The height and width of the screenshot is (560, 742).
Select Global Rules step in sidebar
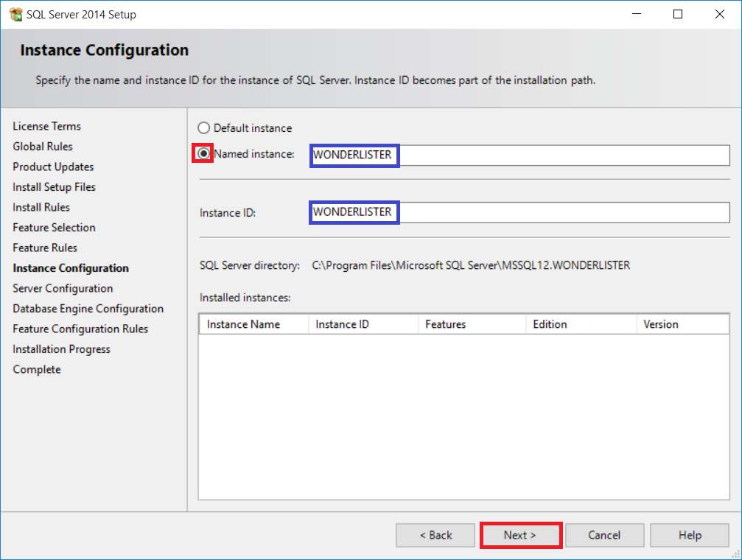tap(43, 147)
